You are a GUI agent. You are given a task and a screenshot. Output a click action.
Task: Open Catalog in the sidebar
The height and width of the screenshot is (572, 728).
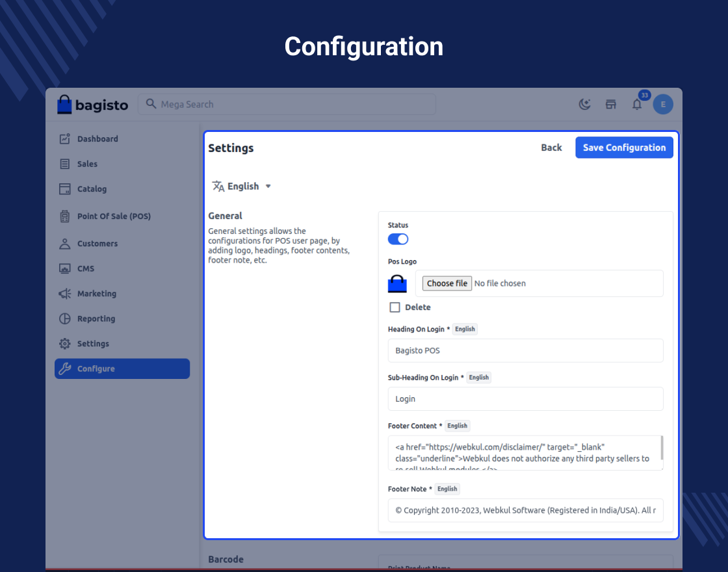tap(92, 189)
